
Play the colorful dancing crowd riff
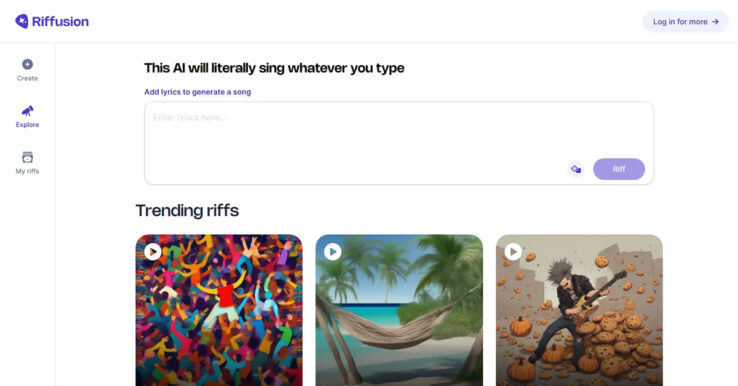click(152, 252)
